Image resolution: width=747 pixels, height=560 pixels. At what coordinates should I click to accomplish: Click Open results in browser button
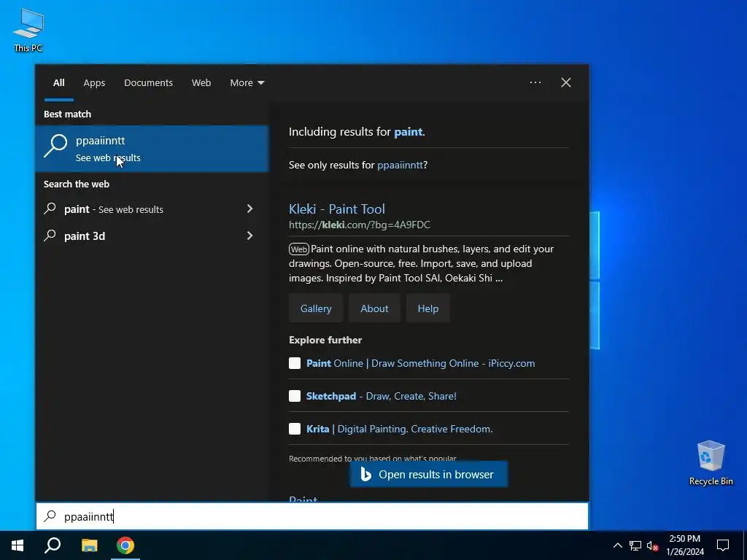click(x=429, y=474)
